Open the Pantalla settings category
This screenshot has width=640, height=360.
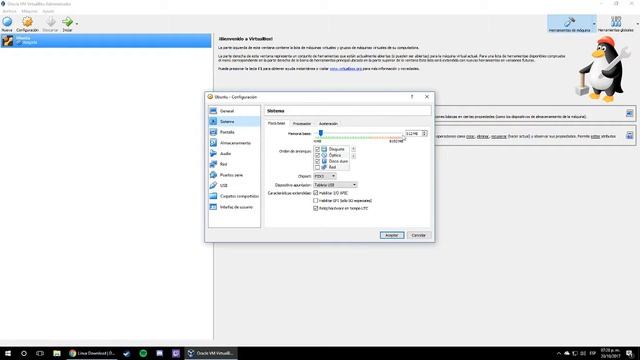234,132
